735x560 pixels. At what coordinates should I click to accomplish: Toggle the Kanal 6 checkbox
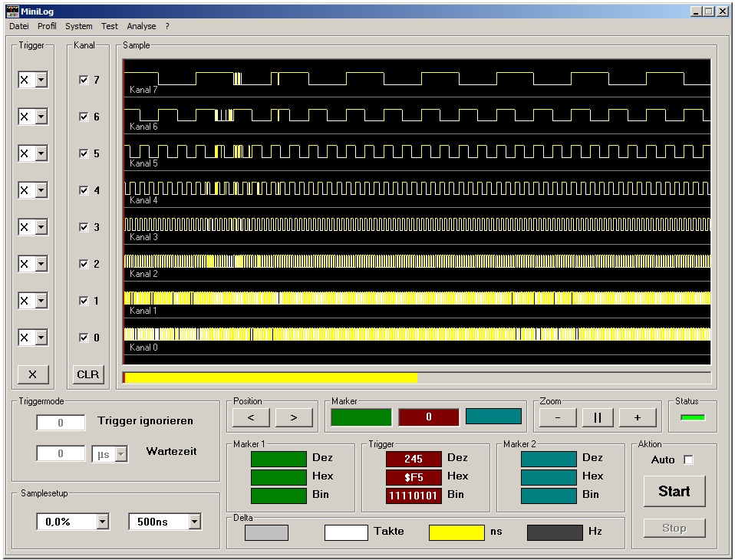(x=84, y=117)
